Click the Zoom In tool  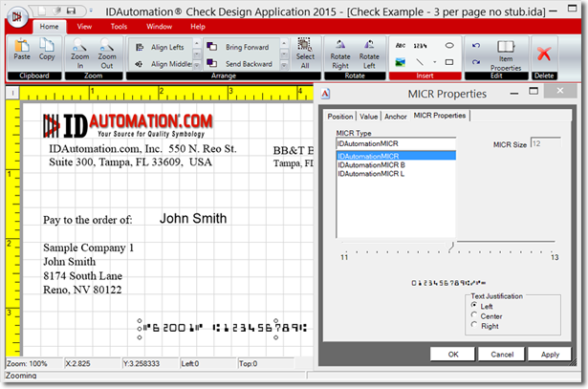[80, 54]
